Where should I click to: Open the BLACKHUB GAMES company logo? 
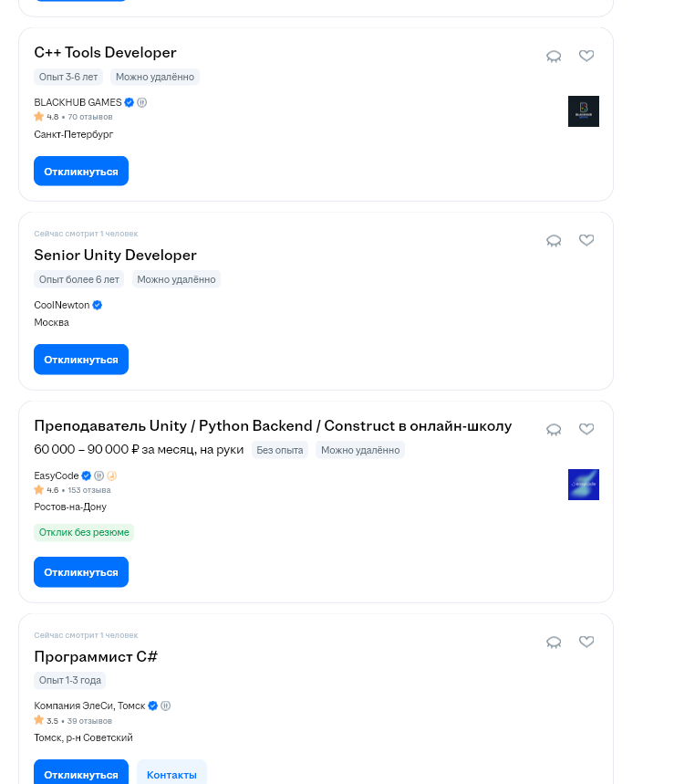point(584,111)
